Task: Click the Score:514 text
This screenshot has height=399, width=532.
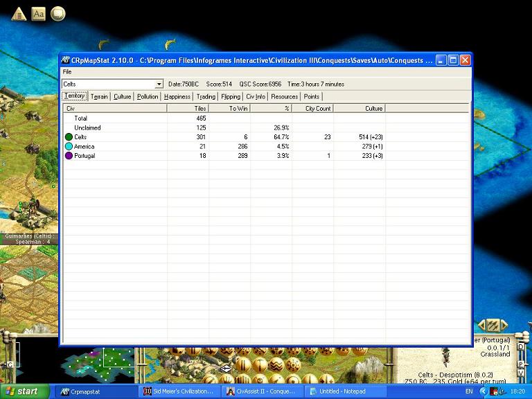Action: (219, 84)
